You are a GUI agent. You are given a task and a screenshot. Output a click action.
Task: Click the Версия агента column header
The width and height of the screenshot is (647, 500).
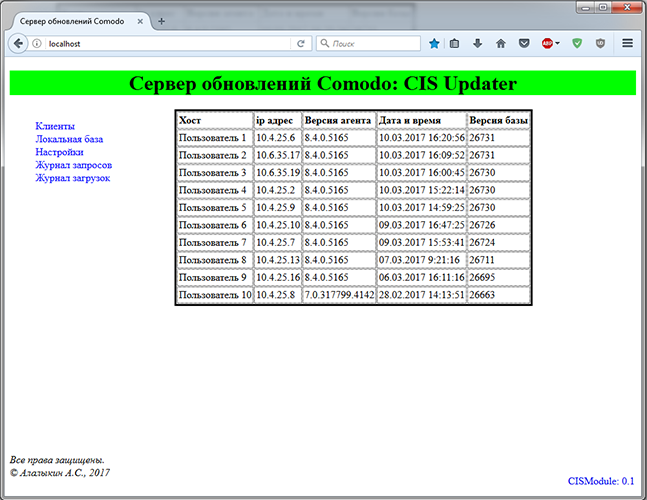(339, 120)
